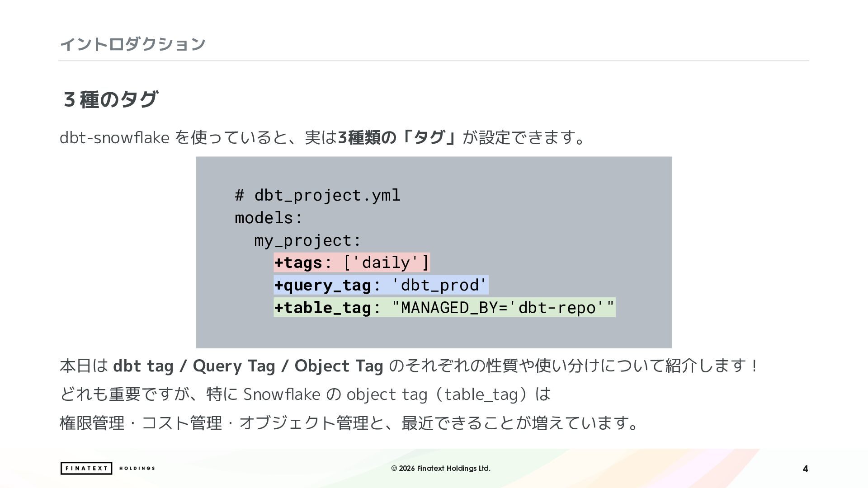Click the ['daily'] list value
Screen dimensions: 868x488
[386, 263]
